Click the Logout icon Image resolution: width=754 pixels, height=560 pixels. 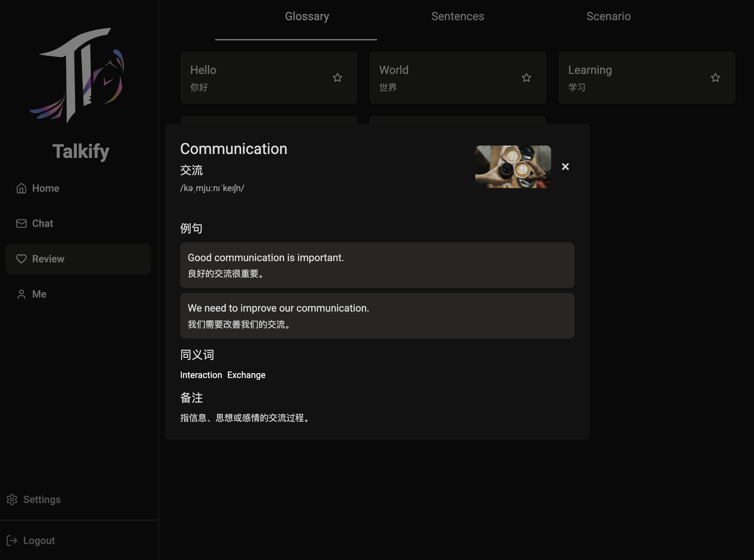point(12,540)
